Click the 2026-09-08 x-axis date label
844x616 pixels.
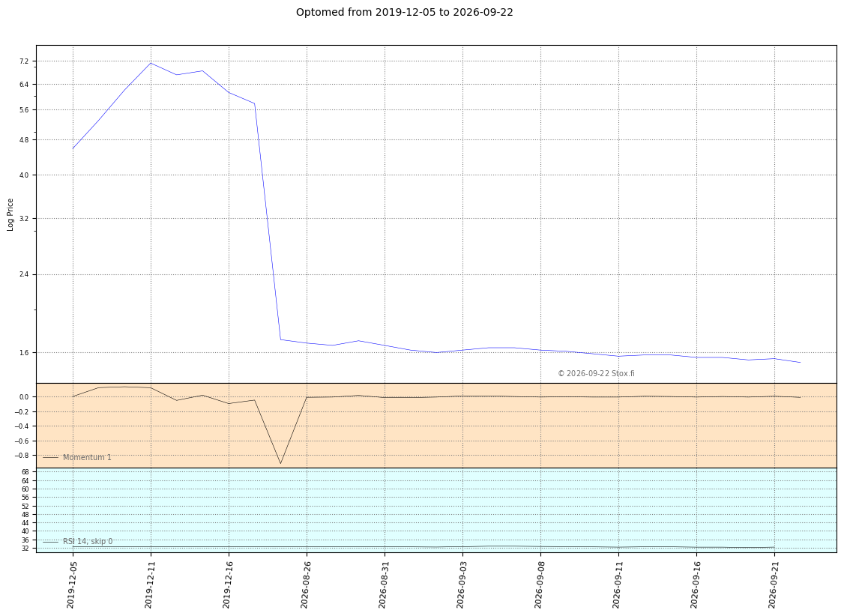540,585
